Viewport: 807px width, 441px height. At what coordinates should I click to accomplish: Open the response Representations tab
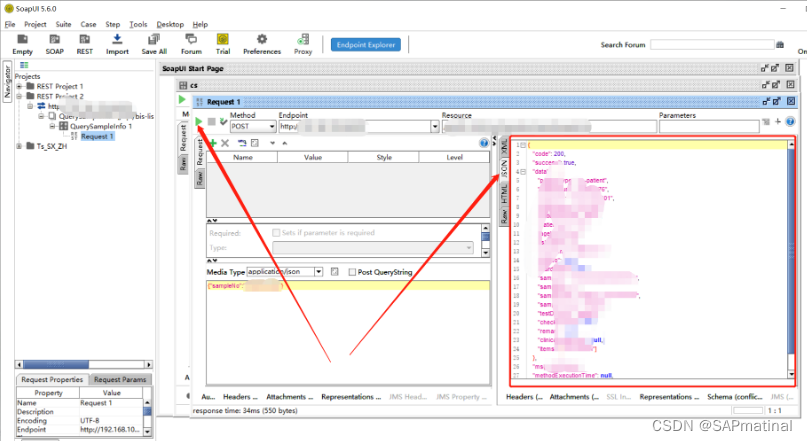pyautogui.click(x=669, y=397)
